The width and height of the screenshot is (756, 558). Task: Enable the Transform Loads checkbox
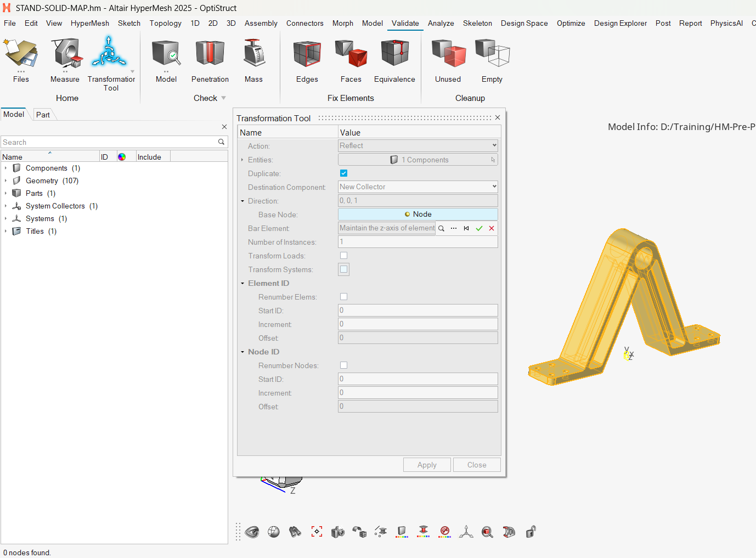[343, 256]
